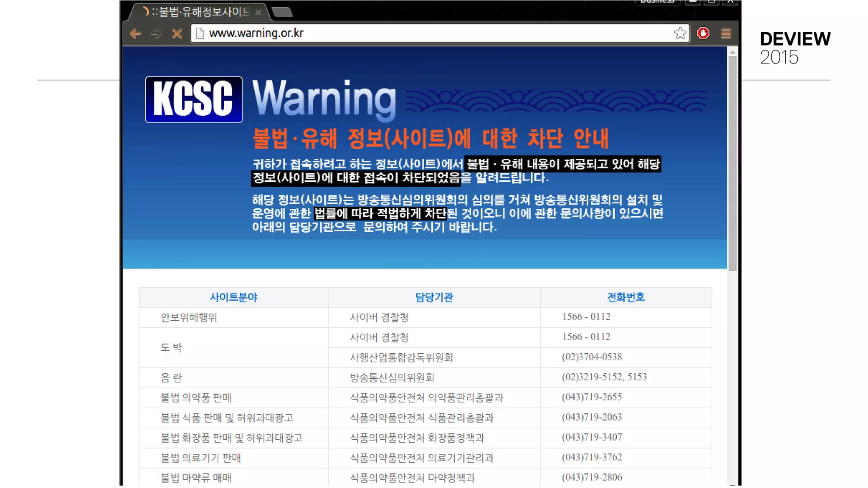Click the vertical scrollbar thumb
Viewport: 868px width, 488px height.
(x=732, y=163)
